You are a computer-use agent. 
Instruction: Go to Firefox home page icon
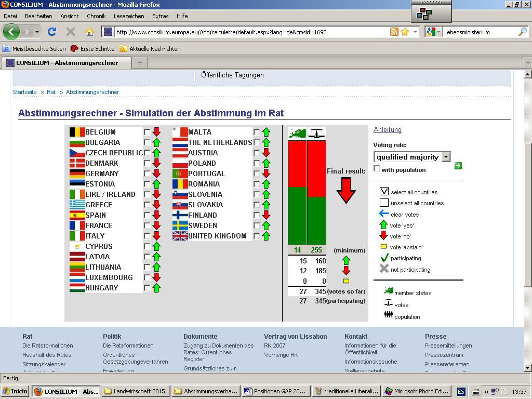(89, 32)
